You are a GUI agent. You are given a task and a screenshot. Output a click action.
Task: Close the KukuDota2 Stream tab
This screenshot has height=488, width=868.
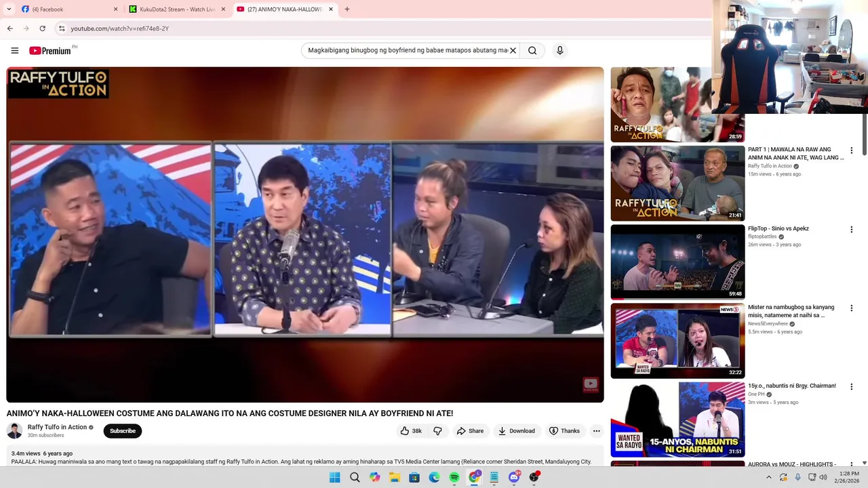(x=223, y=9)
